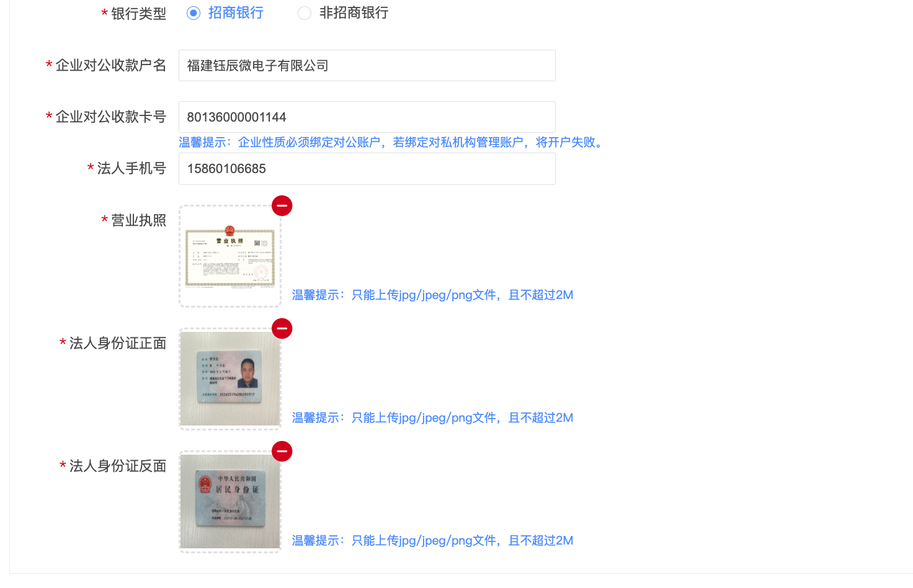The width and height of the screenshot is (913, 588).
Task: Click the upload hint beside 营业执照 image
Action: coord(432,295)
